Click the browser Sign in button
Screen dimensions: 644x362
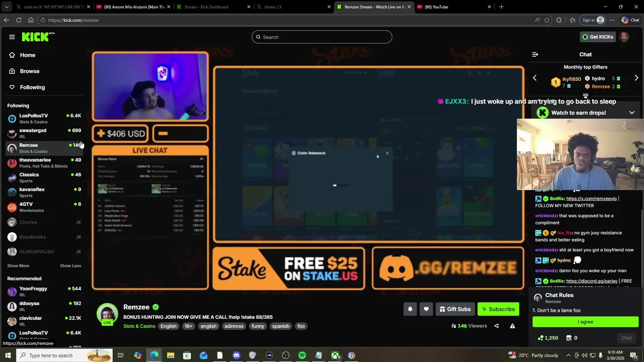[593, 20]
